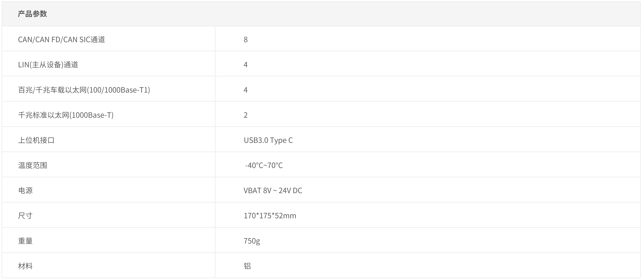Screen dimensions: 644x280
Task: Click the 750g weight value
Action: [x=252, y=241]
